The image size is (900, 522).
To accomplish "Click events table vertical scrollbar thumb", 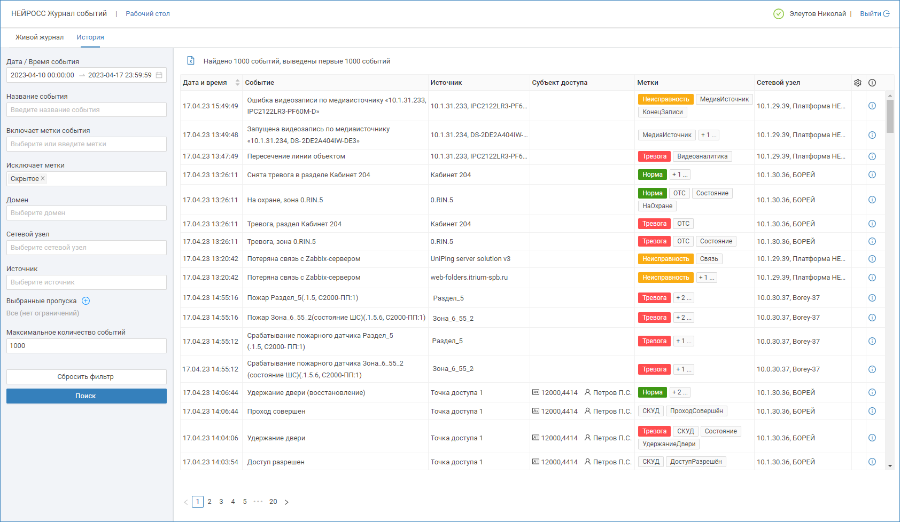I will (x=890, y=116).
